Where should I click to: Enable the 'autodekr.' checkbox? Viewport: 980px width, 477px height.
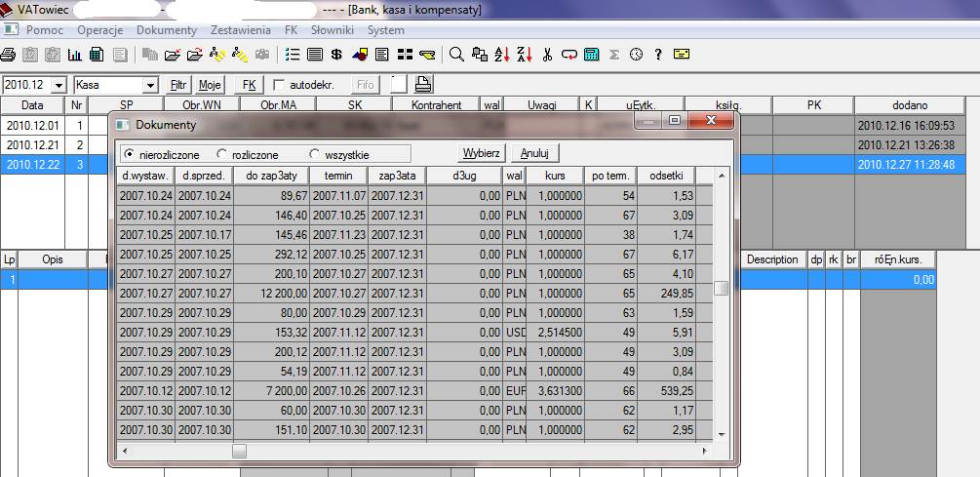click(x=280, y=85)
